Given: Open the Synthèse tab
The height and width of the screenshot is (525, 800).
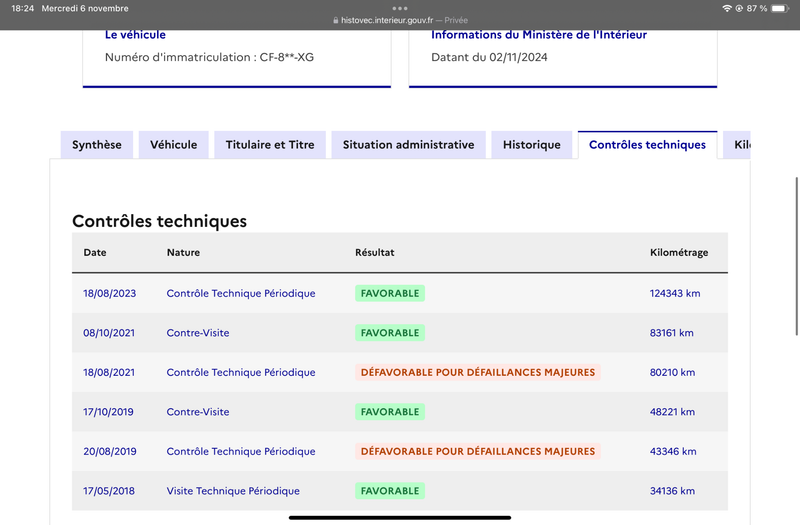Looking at the screenshot, I should (x=97, y=145).
